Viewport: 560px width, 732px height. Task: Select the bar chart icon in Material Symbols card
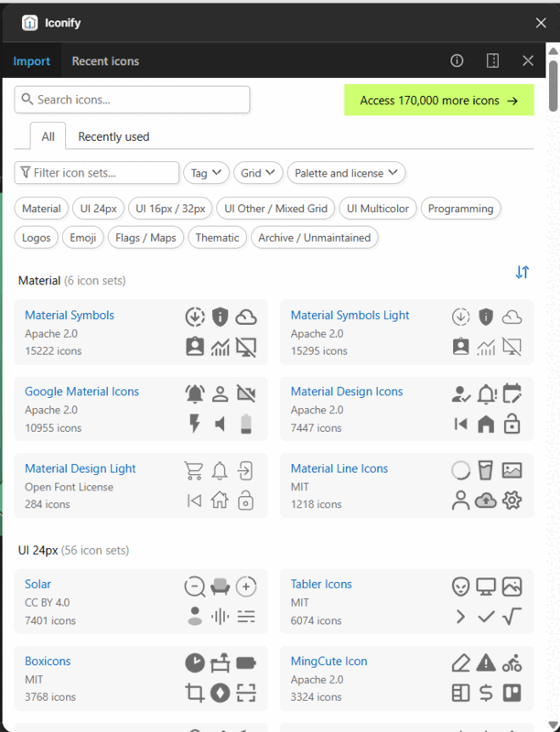[221, 348]
